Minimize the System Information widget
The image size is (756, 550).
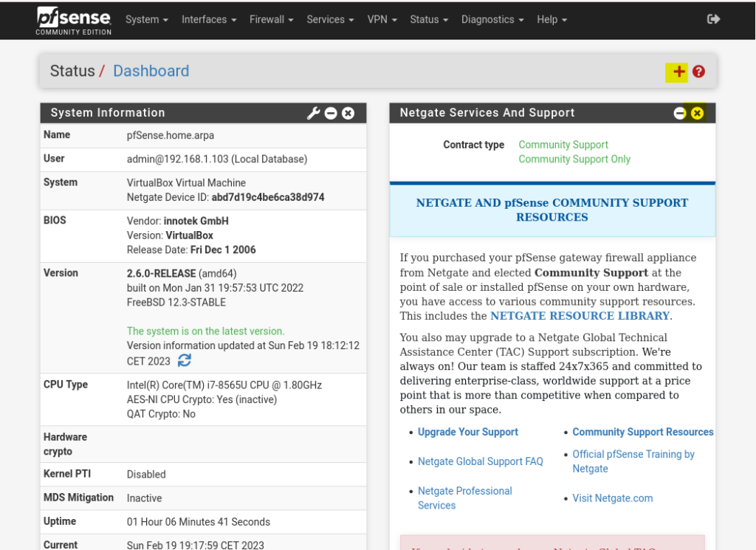click(x=331, y=113)
